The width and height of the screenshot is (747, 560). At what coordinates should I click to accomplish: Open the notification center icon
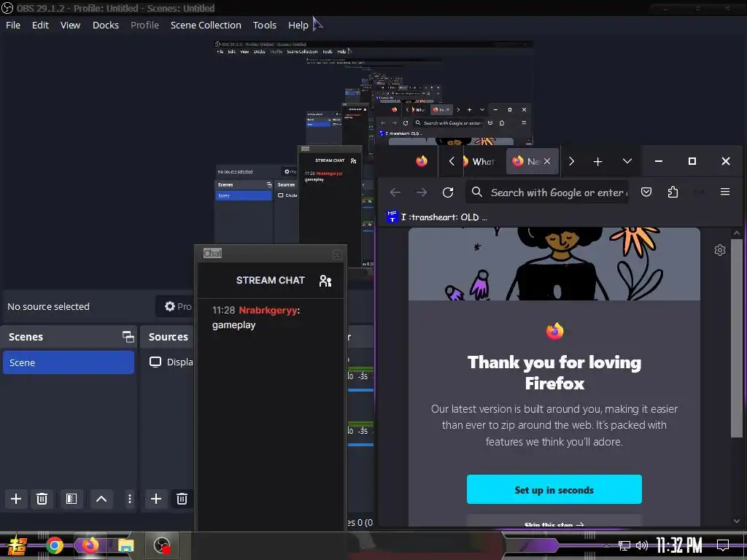click(x=723, y=545)
